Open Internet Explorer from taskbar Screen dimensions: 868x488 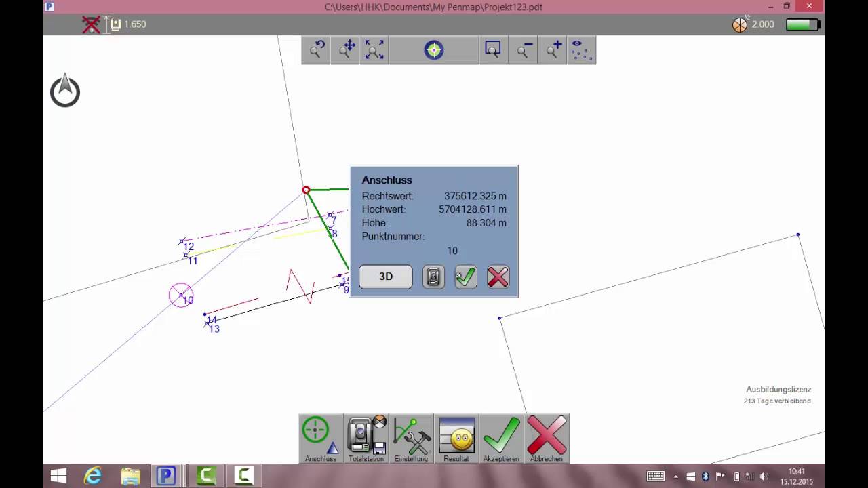coord(93,476)
